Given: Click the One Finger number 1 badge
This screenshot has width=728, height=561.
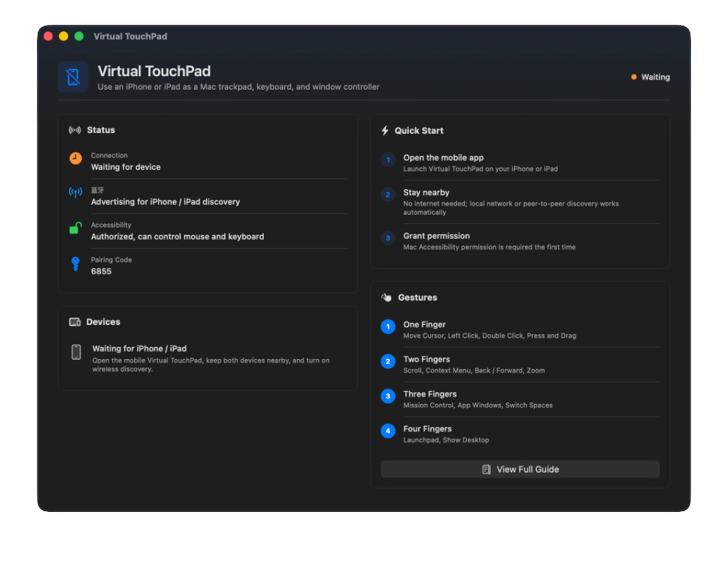Looking at the screenshot, I should pyautogui.click(x=387, y=326).
